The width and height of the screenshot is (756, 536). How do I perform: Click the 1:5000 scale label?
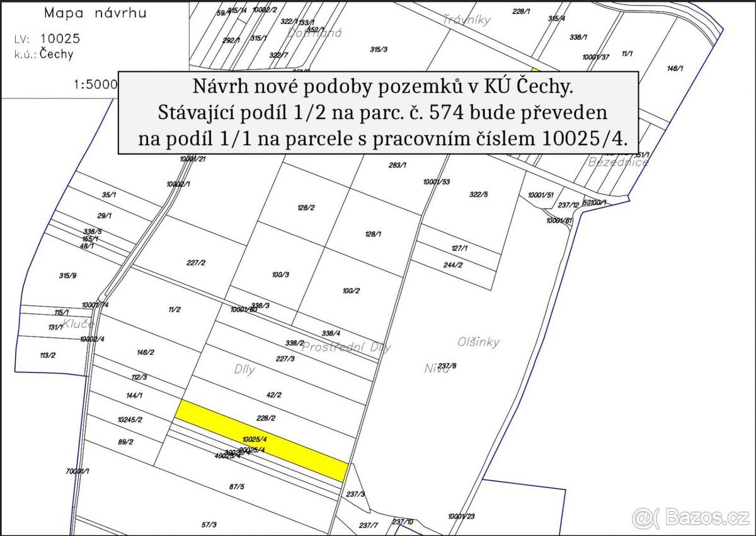(94, 83)
